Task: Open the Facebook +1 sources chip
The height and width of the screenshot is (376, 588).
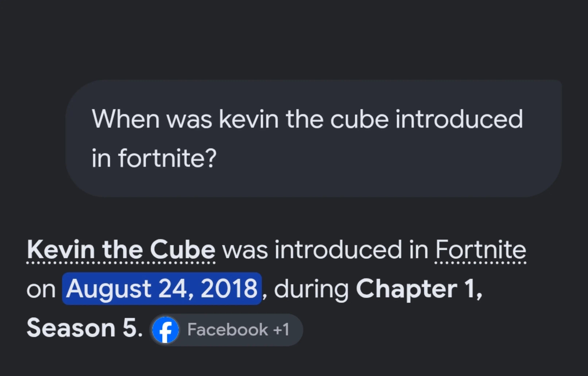Action: click(226, 330)
